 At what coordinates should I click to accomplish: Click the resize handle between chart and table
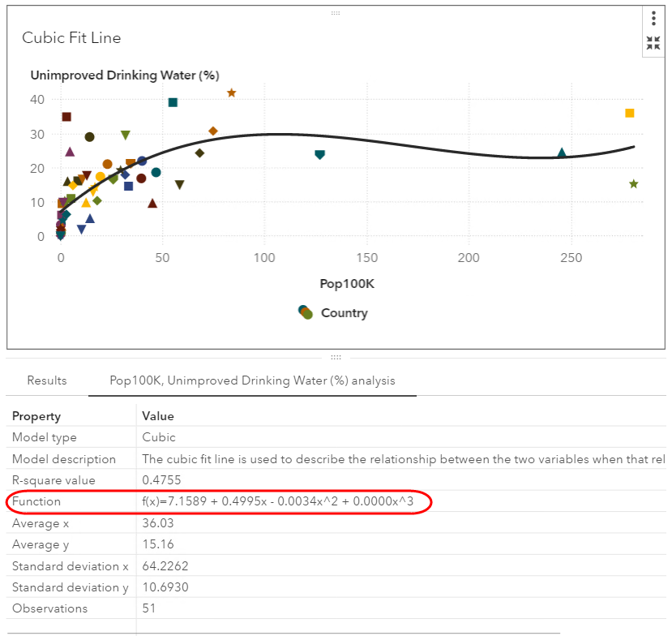(x=336, y=357)
